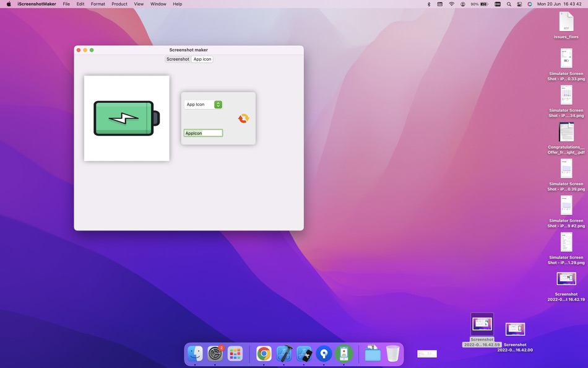Open Spotlight search from the menu bar
This screenshot has width=588, height=368.
pyautogui.click(x=509, y=4)
